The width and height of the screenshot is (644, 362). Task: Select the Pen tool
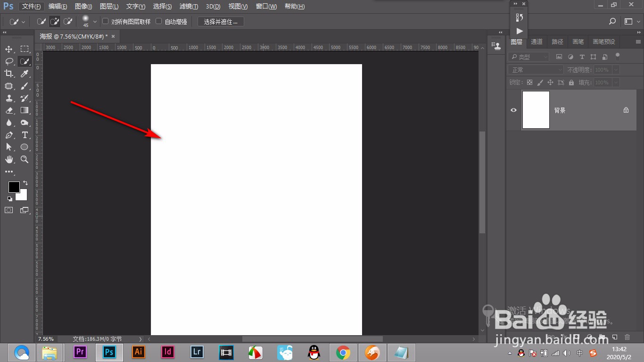pyautogui.click(x=9, y=135)
